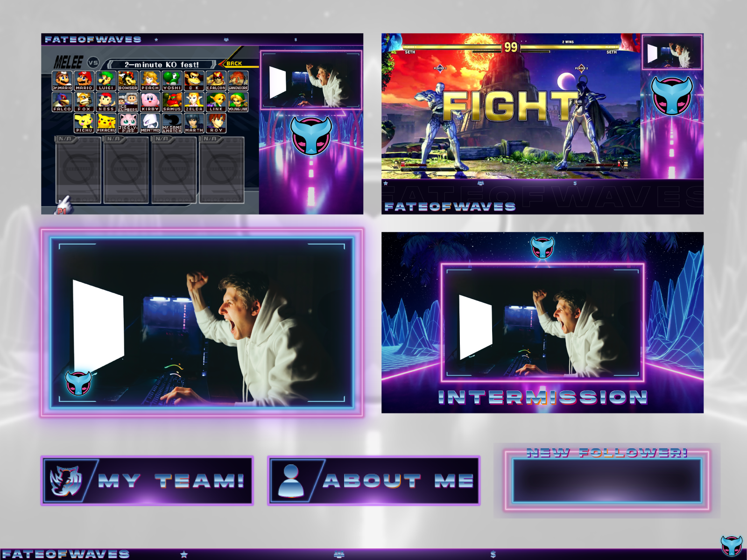Click the small webcam thumbnail in the fighting overlay
This screenshot has width=747, height=560.
pyautogui.click(x=672, y=52)
